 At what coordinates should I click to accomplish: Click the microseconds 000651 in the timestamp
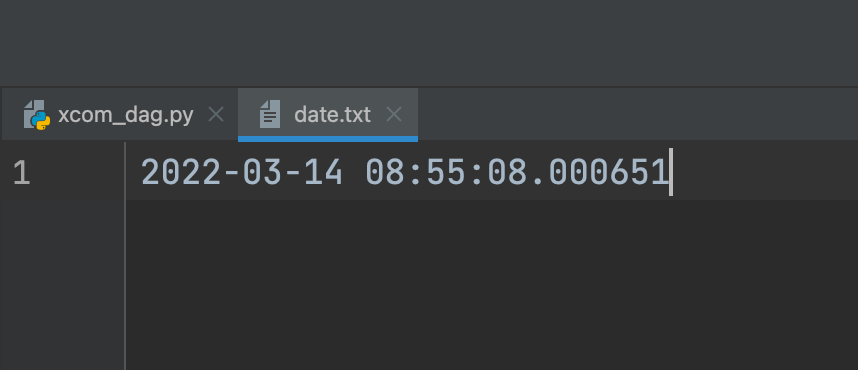(608, 173)
